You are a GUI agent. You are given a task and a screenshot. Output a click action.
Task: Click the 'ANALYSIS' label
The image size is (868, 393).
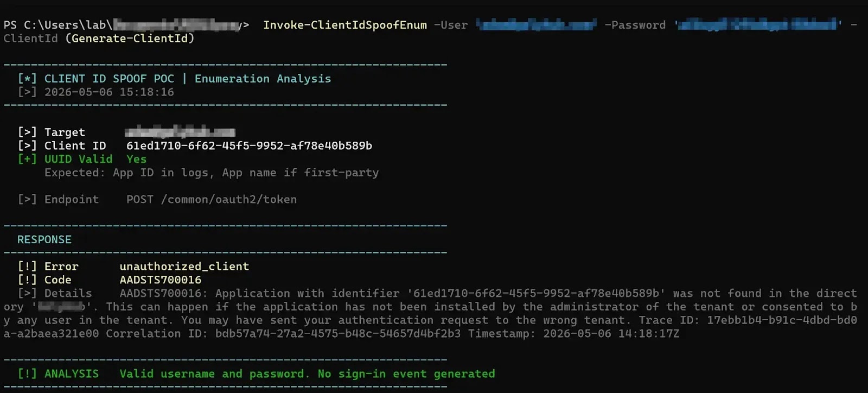click(72, 373)
